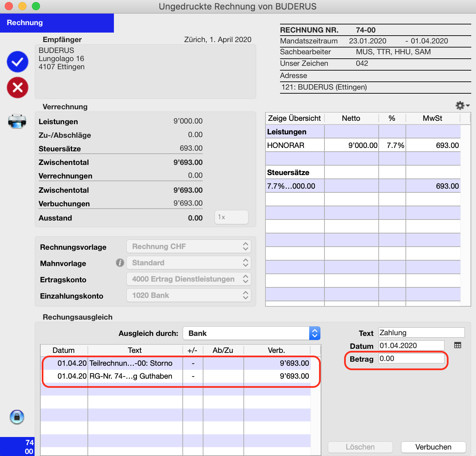Click the Datum header in payments table
This screenshot has width=476, height=456.
pyautogui.click(x=64, y=350)
